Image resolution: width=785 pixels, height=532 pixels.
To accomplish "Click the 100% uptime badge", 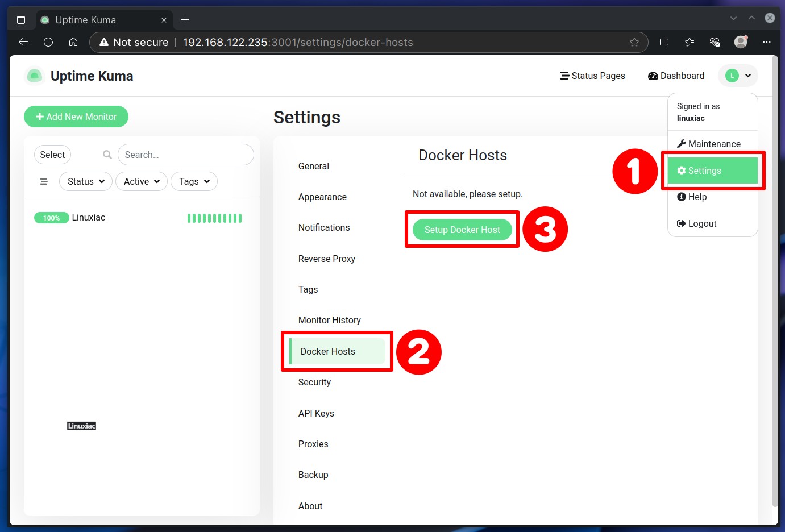I will 51,218.
